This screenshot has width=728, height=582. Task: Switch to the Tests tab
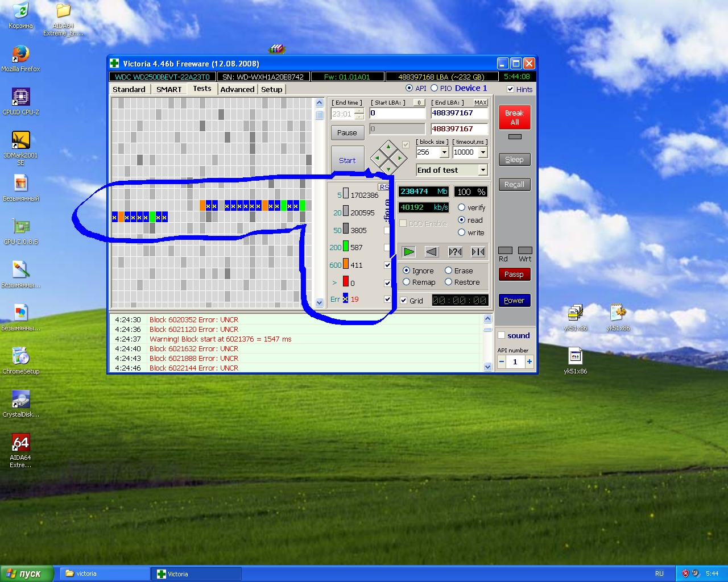(202, 89)
